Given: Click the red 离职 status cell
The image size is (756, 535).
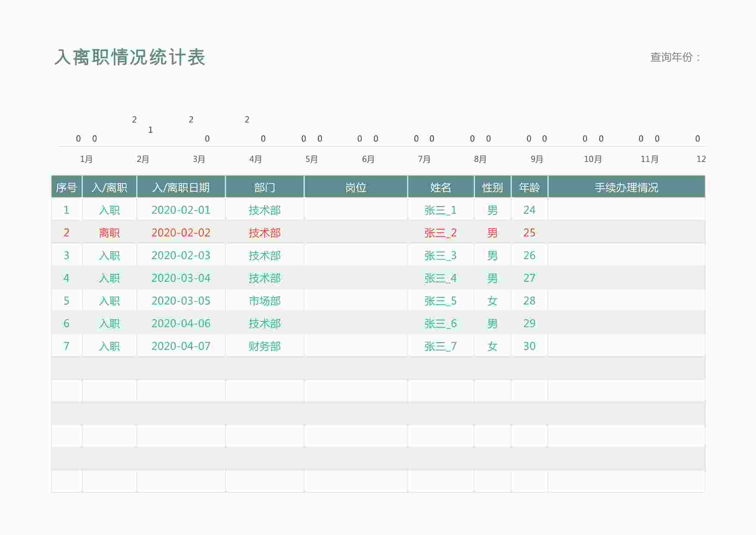Looking at the screenshot, I should (x=109, y=233).
